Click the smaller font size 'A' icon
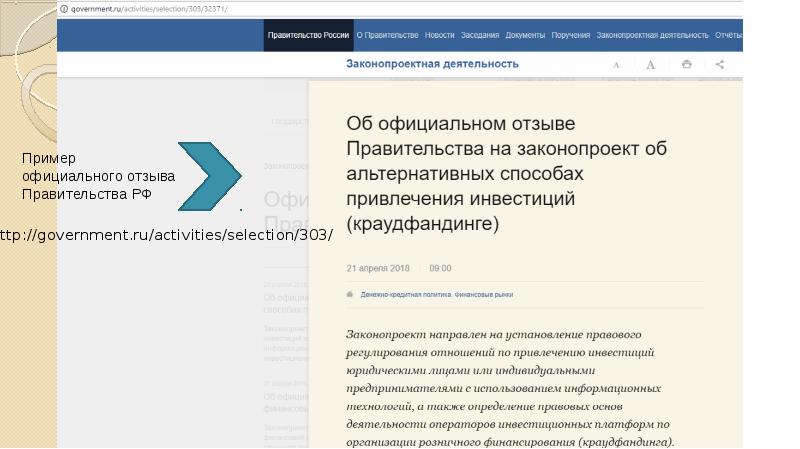Viewport: 800px width, 449px height. [616, 65]
